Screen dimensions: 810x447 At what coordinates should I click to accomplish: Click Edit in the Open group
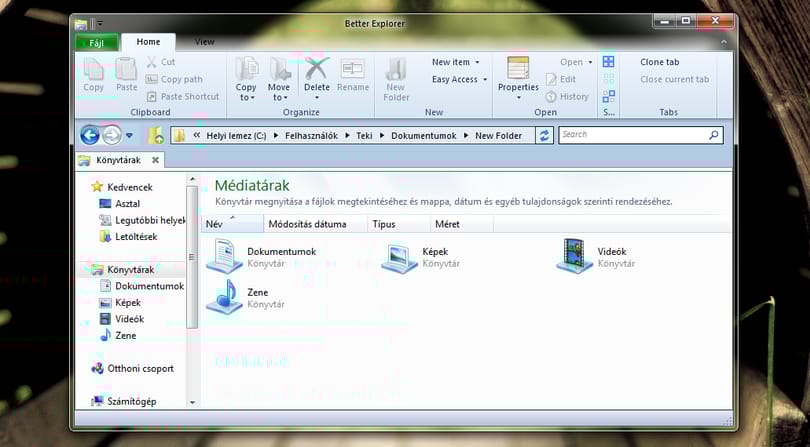[561, 80]
